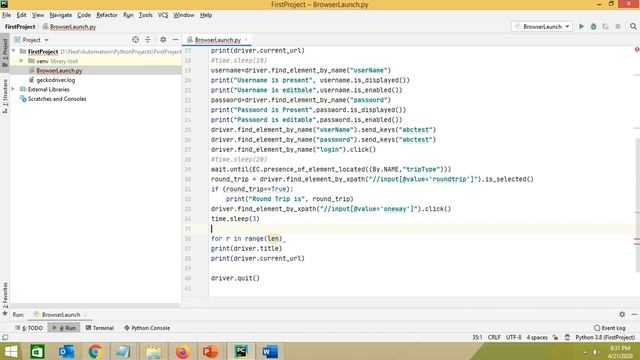Open Project panel settings gear
This screenshot has width=640, height=360.
click(x=163, y=40)
